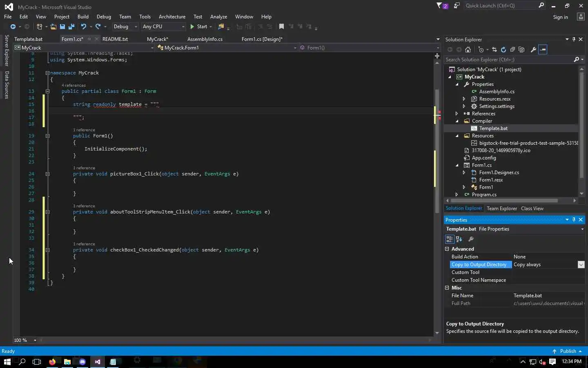Screen dimensions: 588x368
Task: Switch to the Team Explorer tab
Action: pos(502,209)
